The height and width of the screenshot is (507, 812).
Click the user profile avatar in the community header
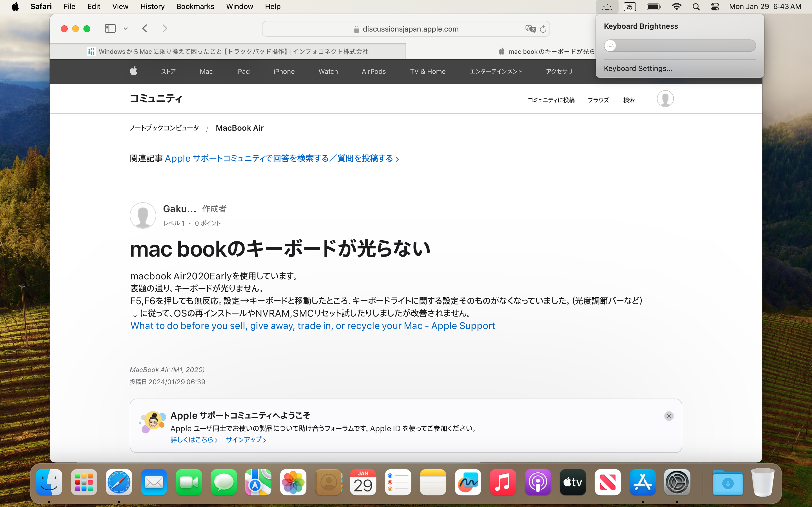tap(665, 99)
